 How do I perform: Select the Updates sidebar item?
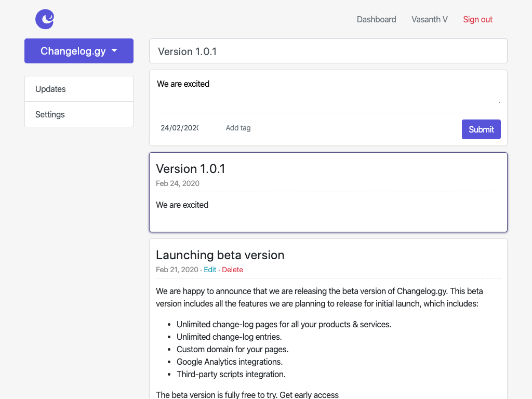(x=50, y=89)
